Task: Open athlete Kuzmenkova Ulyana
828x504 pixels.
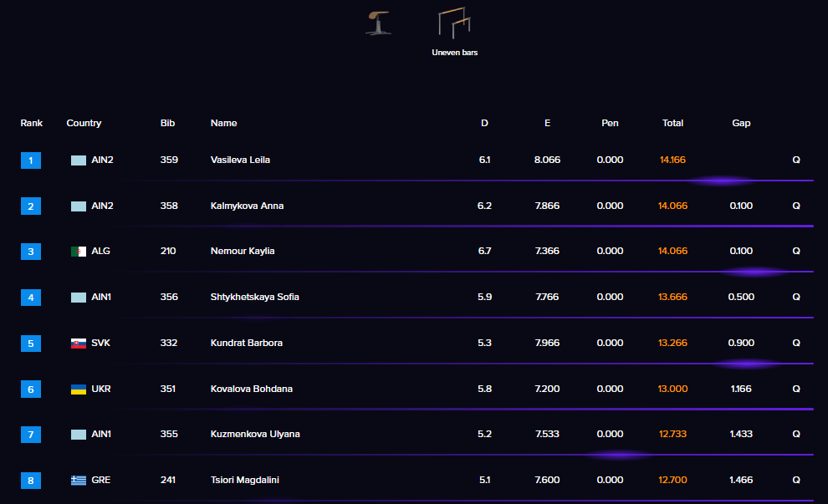Action: coord(255,435)
